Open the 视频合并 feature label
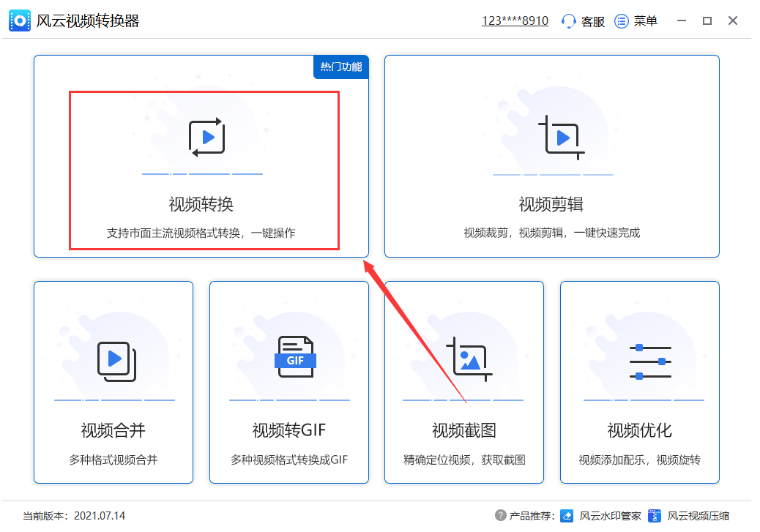The height and width of the screenshot is (532, 760). [x=113, y=430]
